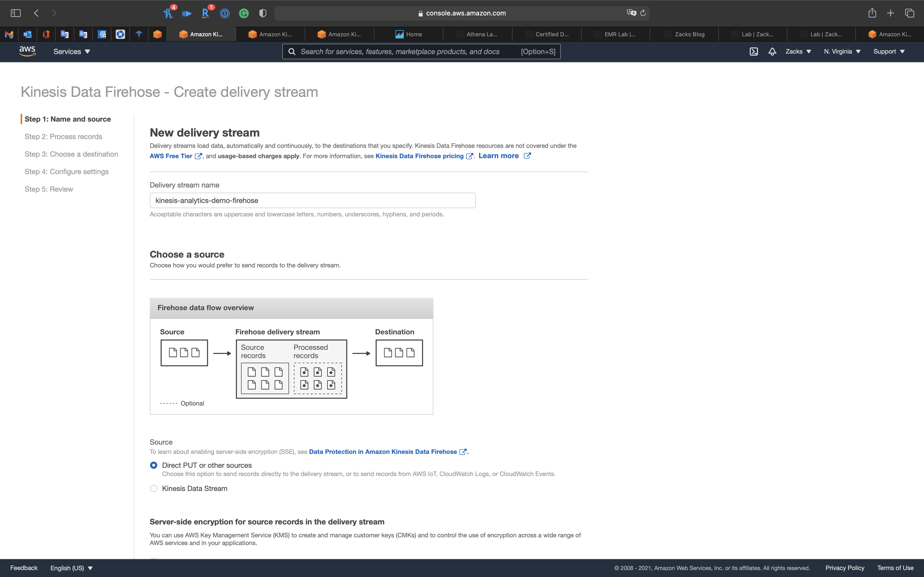Click Gmail pinned tab icon
Viewport: 924px width, 577px height.
coord(9,34)
